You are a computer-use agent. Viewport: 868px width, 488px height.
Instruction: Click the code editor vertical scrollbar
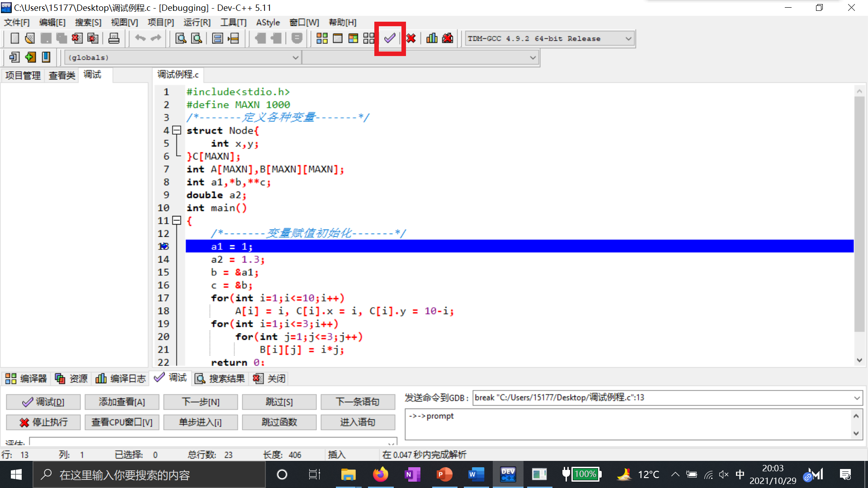coord(859,212)
